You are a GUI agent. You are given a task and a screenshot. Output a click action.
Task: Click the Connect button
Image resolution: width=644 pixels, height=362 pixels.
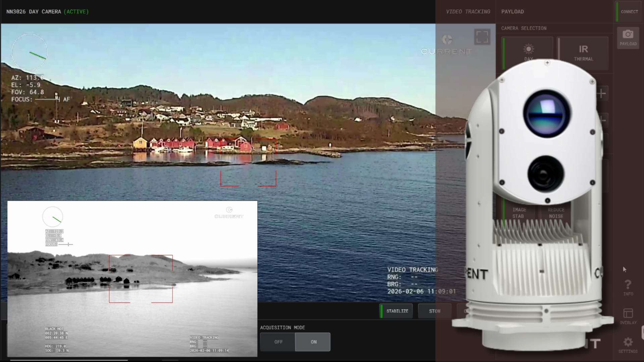tap(629, 12)
